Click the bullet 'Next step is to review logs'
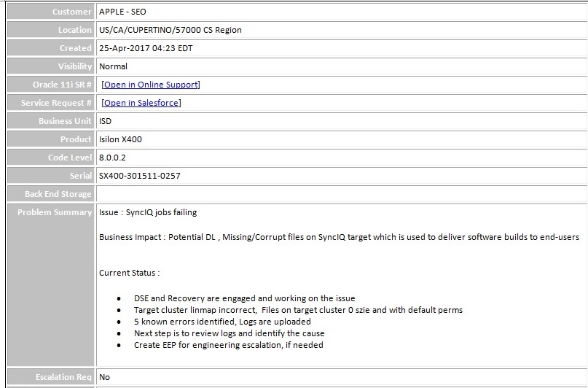Viewport: 588px width, 388px height. click(229, 333)
